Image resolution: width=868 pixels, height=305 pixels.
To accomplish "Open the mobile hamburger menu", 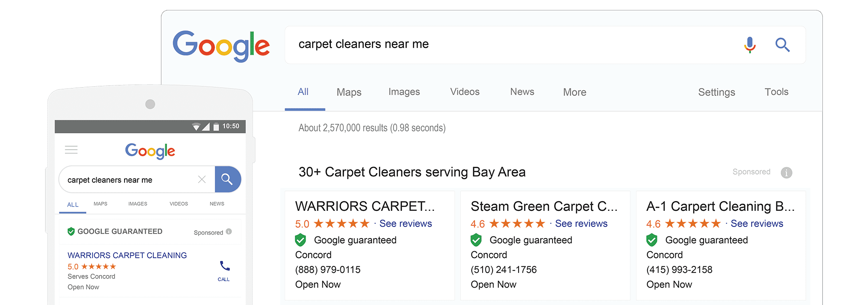I will click(71, 150).
